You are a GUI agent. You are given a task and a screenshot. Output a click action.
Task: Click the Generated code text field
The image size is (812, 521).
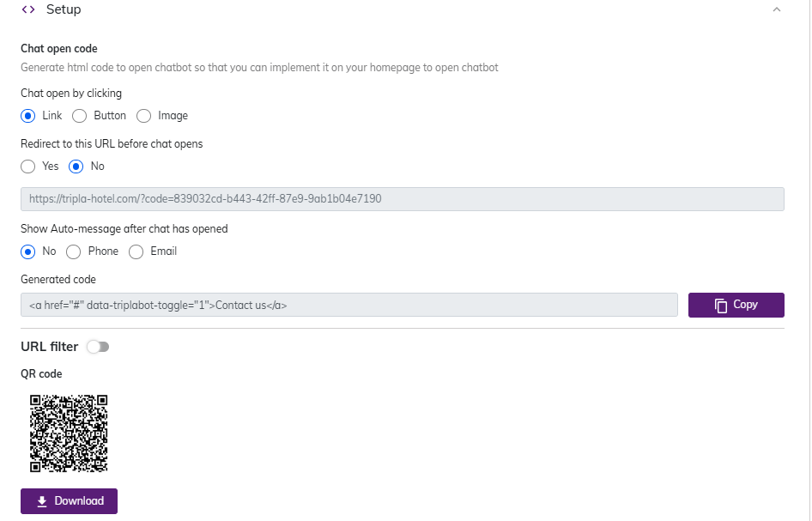[348, 305]
